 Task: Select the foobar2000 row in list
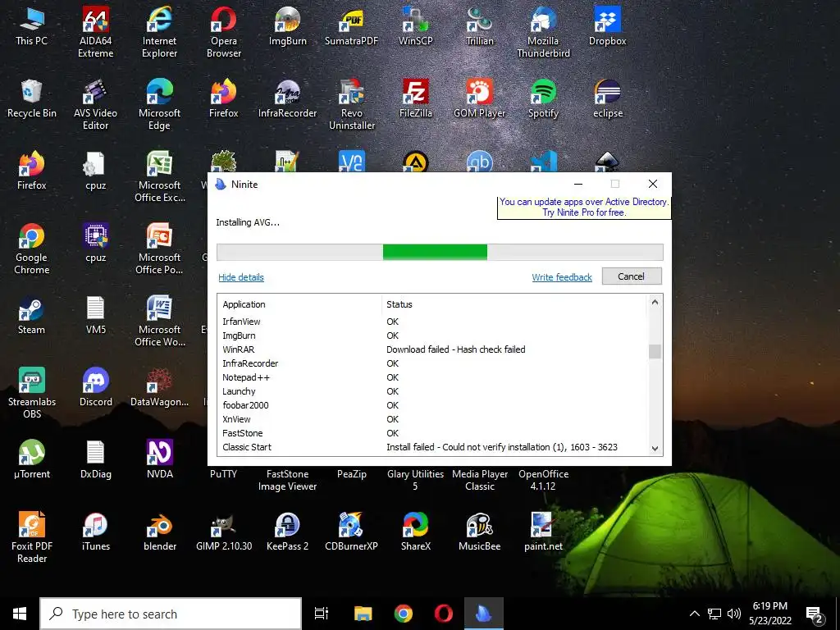(432, 405)
